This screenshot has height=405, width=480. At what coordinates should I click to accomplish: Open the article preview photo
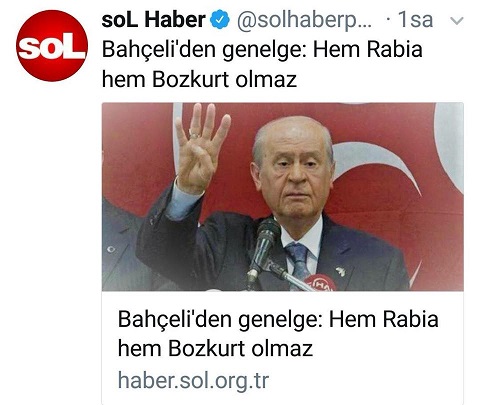click(x=283, y=197)
